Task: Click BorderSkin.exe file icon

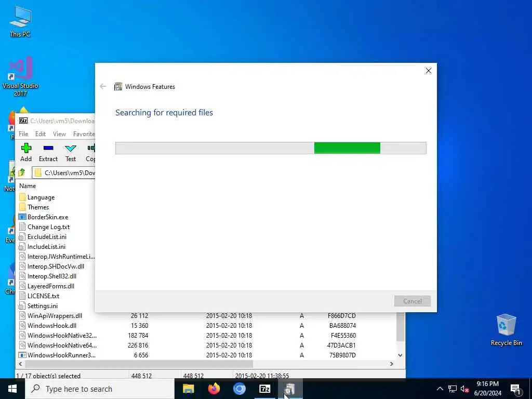Action: click(x=22, y=217)
